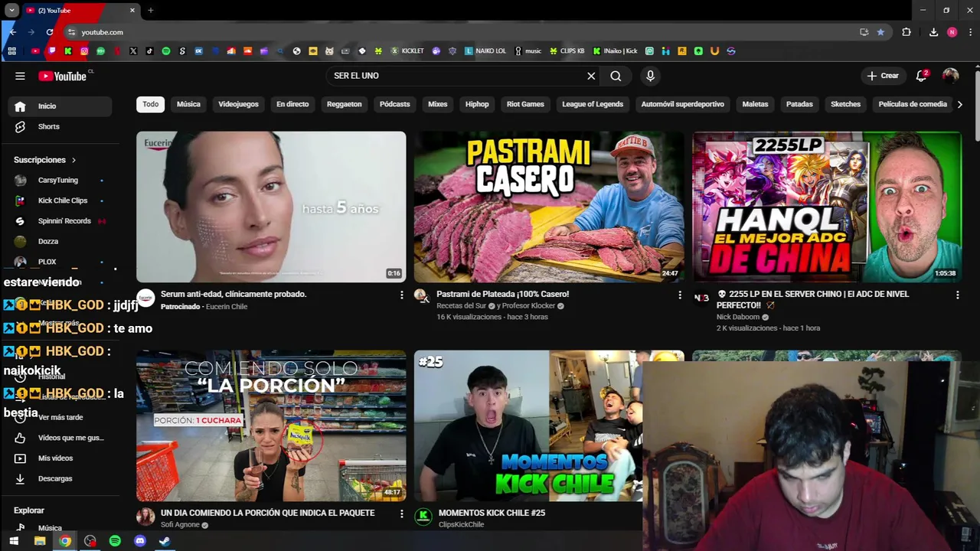Open the Eucerin serum ad thumbnail
Viewport: 980px width, 551px height.
point(271,207)
